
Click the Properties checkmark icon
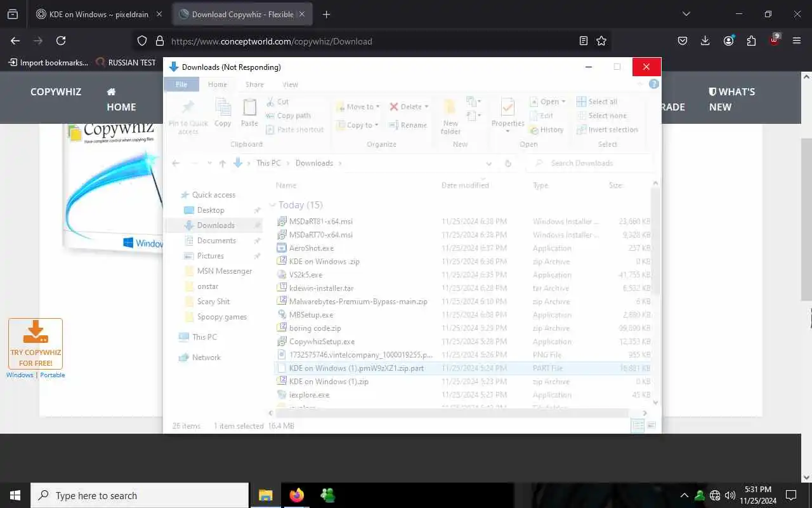pos(507,107)
